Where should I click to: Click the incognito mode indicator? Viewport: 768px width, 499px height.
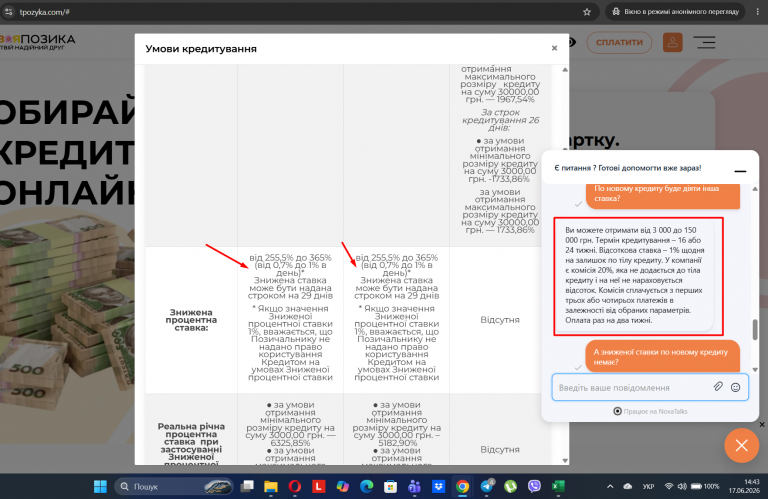(675, 12)
